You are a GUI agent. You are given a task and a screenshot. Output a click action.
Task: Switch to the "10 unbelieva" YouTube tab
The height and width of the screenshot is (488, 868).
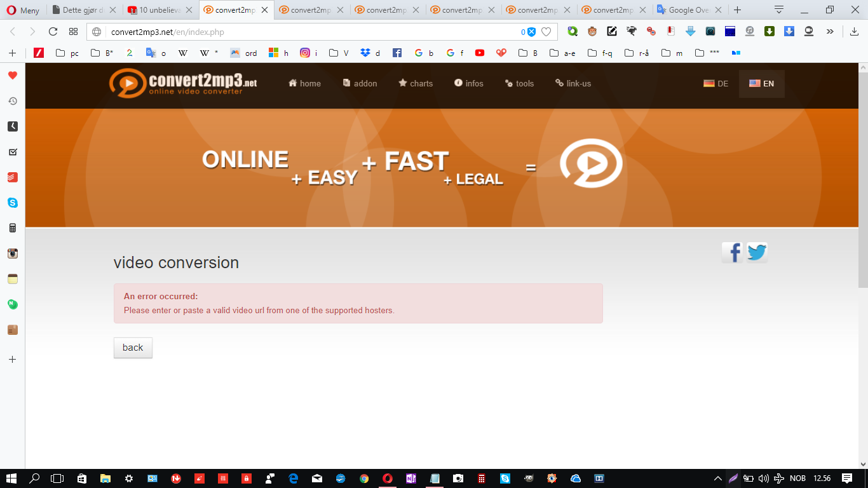pos(160,10)
